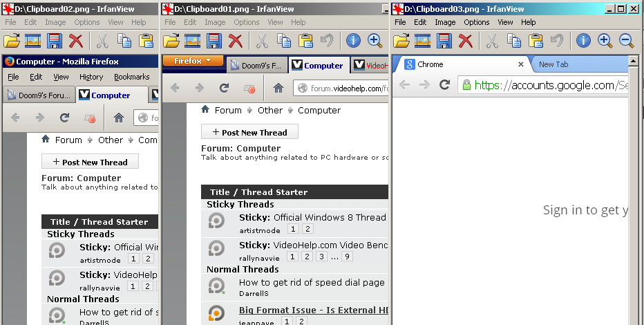Viewport: 644px width, 325px height.
Task: Zoom in magnifier in Clipboard01 toolbar
Action: [375, 41]
